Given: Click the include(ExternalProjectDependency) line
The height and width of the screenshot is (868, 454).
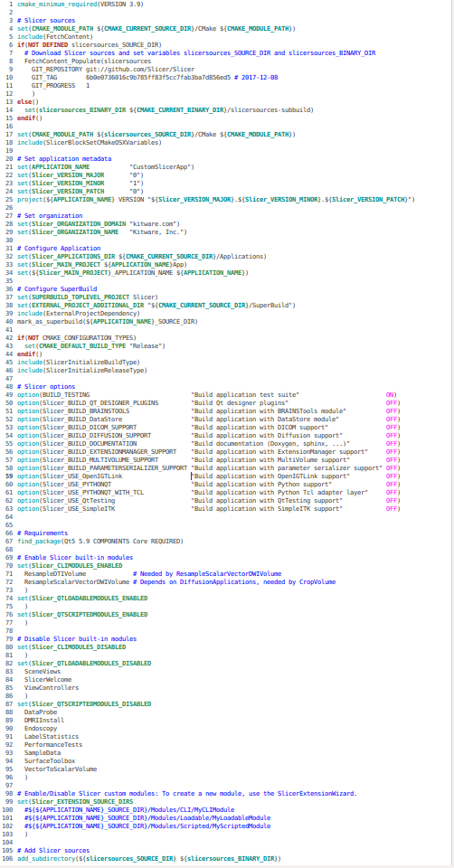Looking at the screenshot, I should (79, 314).
